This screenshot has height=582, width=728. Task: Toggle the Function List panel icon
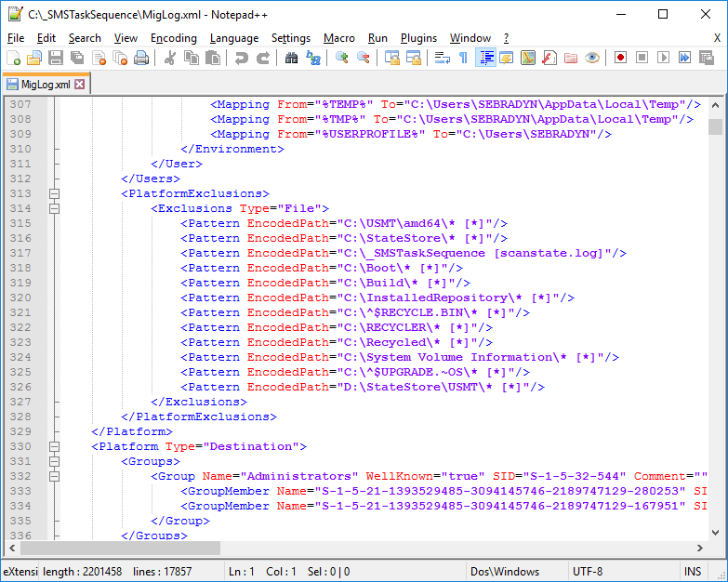(x=549, y=58)
